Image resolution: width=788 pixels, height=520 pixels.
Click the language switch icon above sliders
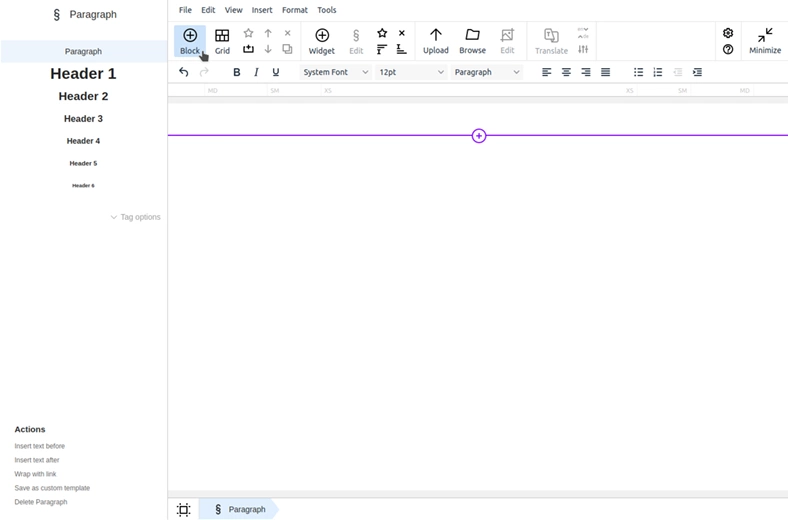[x=583, y=33]
